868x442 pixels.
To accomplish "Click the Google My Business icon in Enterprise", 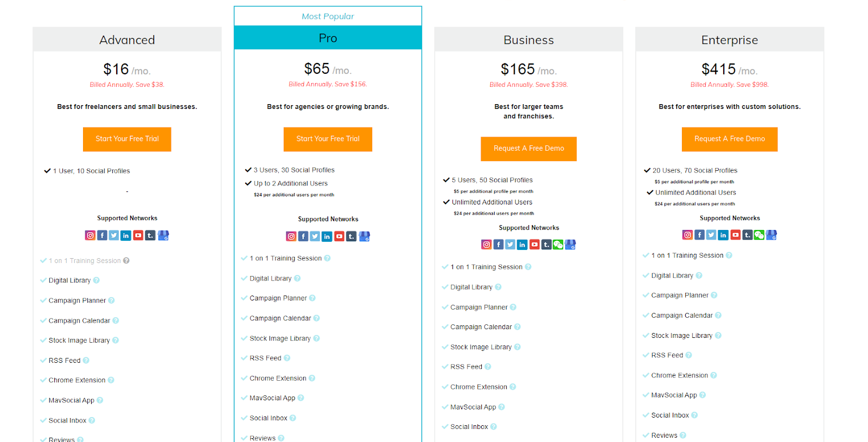I will point(771,235).
